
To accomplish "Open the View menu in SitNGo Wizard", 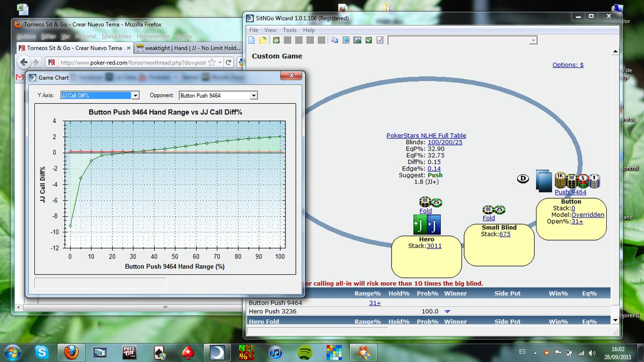I will point(270,30).
